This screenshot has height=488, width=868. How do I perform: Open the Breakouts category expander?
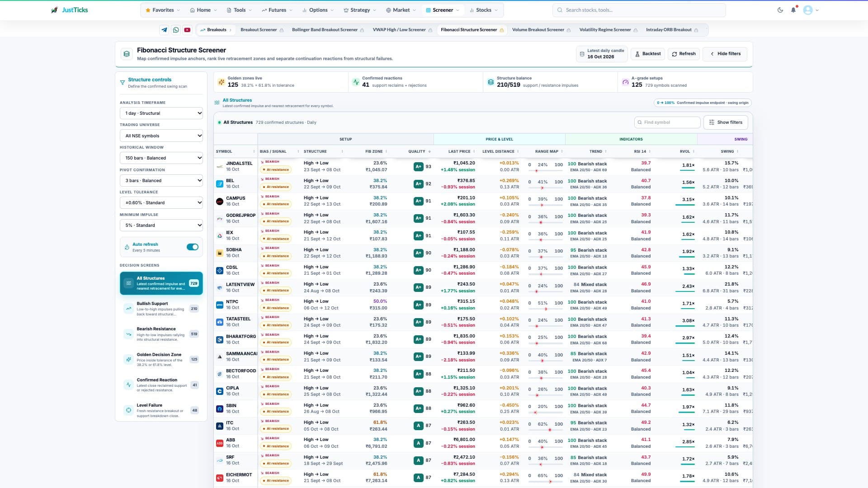pyautogui.click(x=216, y=30)
